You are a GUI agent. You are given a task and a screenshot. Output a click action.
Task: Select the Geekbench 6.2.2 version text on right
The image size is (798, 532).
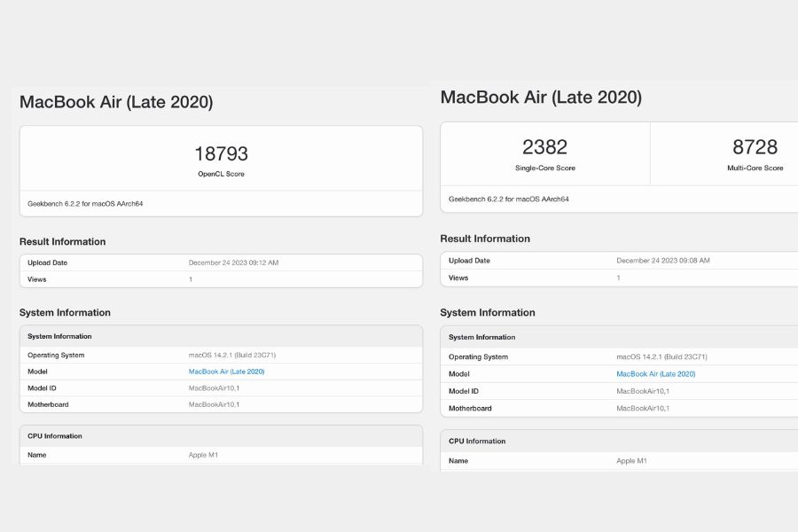[507, 198]
